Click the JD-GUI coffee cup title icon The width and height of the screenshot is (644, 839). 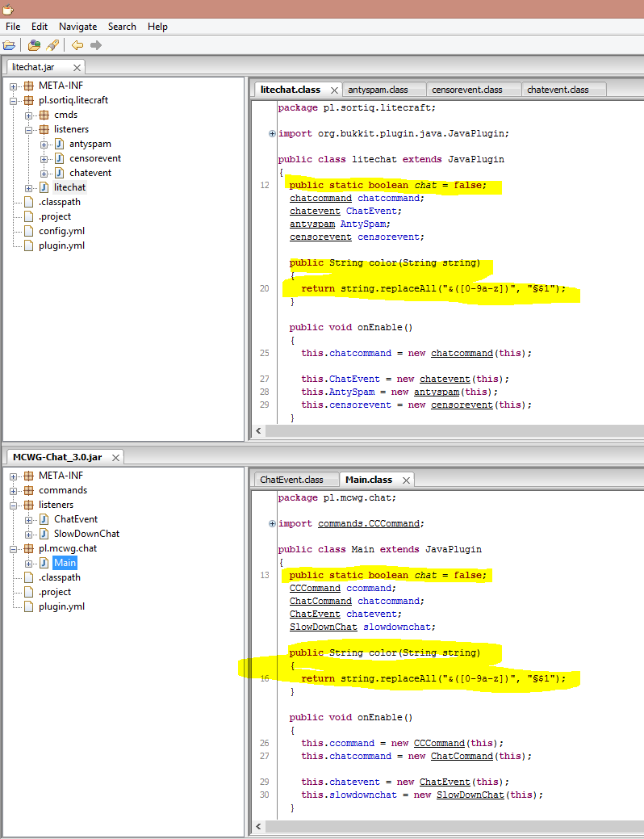[7, 9]
